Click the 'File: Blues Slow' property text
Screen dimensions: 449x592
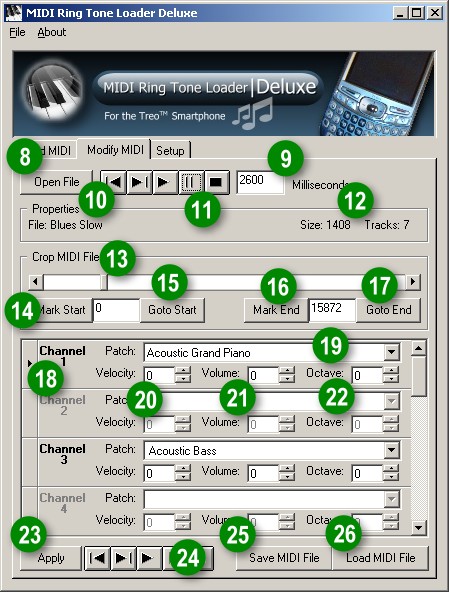65,225
